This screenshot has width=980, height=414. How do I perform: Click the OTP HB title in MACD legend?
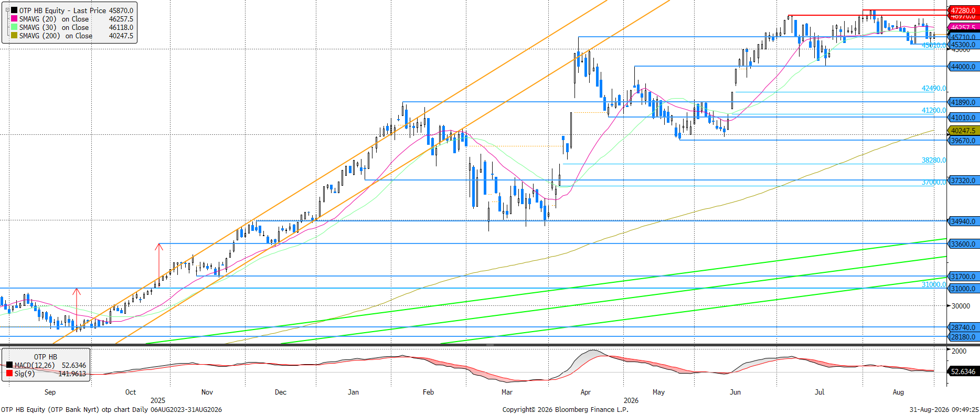pyautogui.click(x=46, y=357)
